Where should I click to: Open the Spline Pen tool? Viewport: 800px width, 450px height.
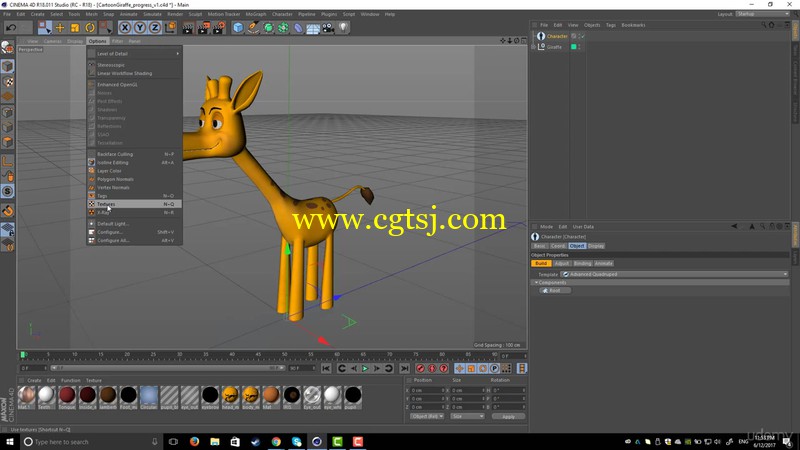click(x=253, y=28)
